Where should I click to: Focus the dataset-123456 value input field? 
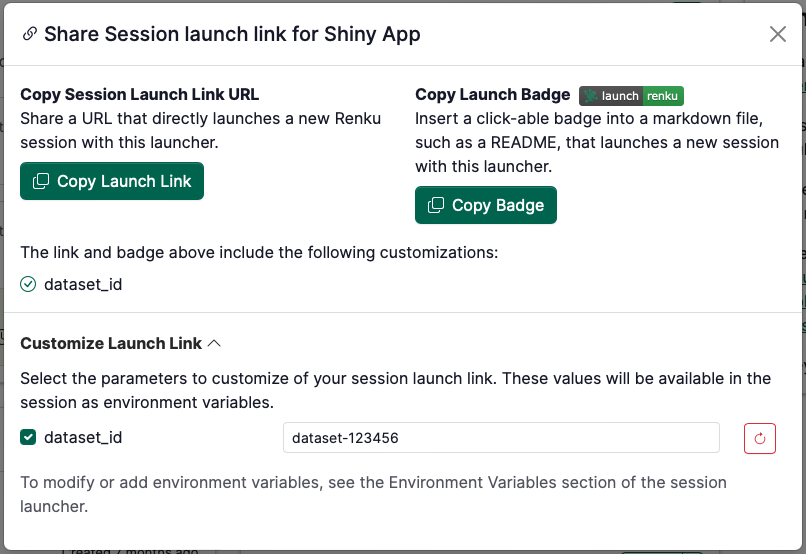coord(501,437)
